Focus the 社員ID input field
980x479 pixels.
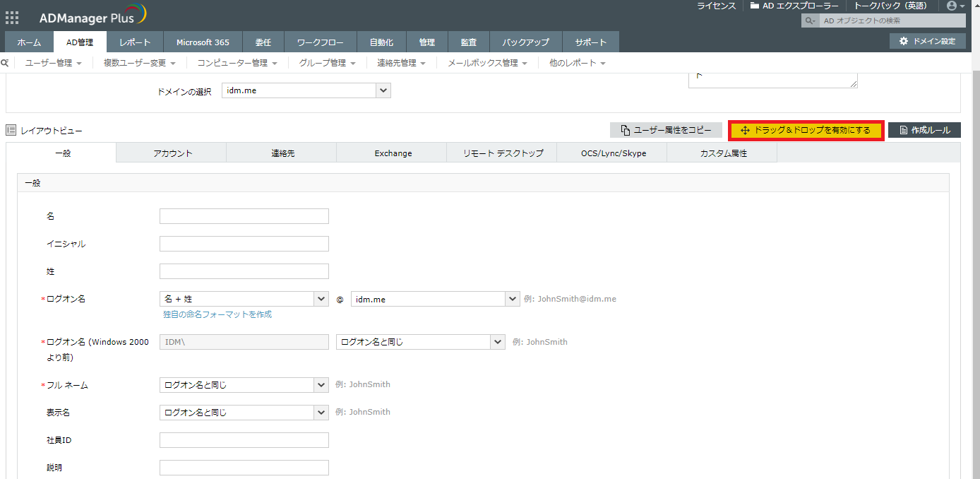[x=244, y=440]
